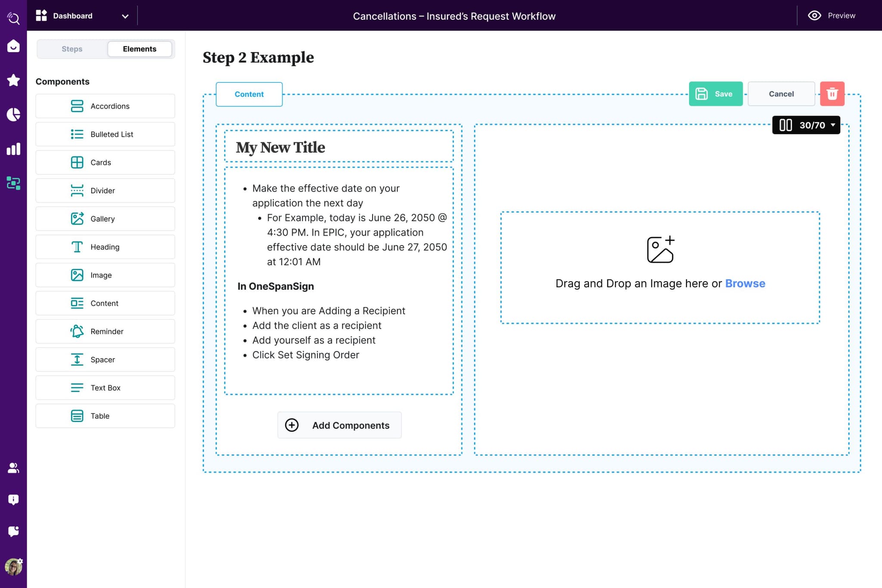Open the users icon in sidebar
The image size is (882, 588).
tap(13, 468)
